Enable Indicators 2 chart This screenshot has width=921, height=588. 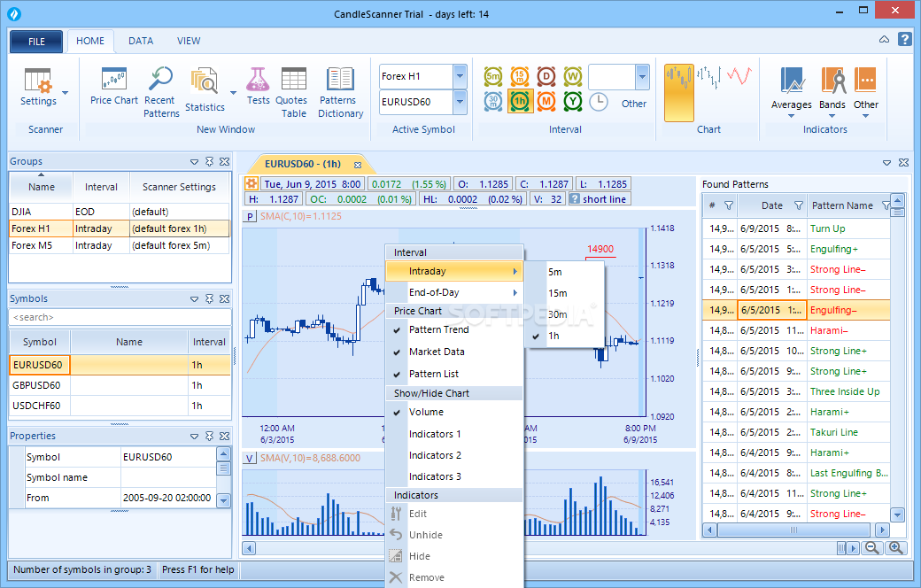[454, 455]
